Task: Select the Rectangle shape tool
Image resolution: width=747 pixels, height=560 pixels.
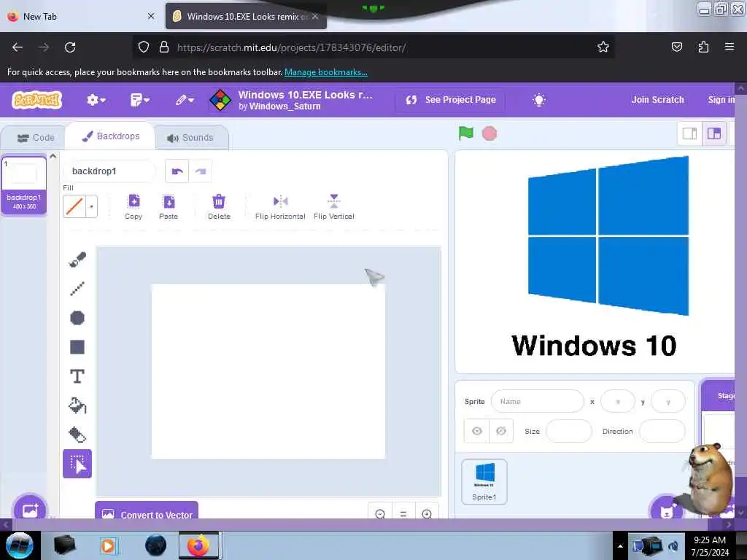Action: pos(77,347)
